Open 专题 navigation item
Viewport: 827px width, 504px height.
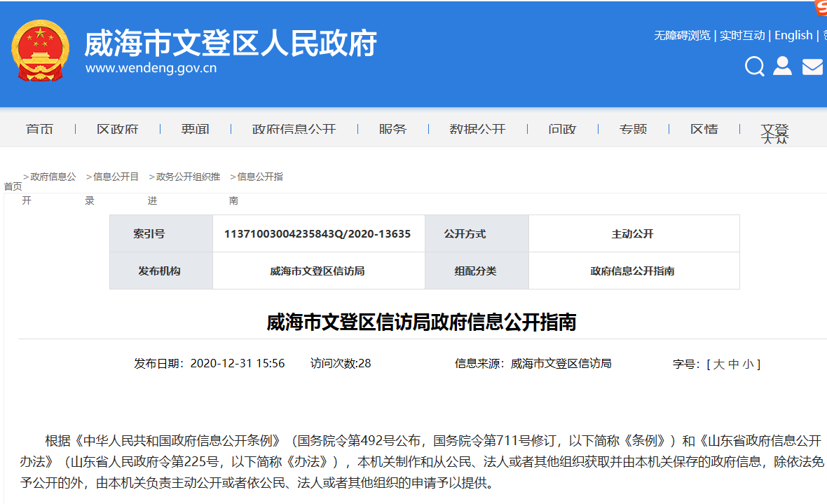633,129
